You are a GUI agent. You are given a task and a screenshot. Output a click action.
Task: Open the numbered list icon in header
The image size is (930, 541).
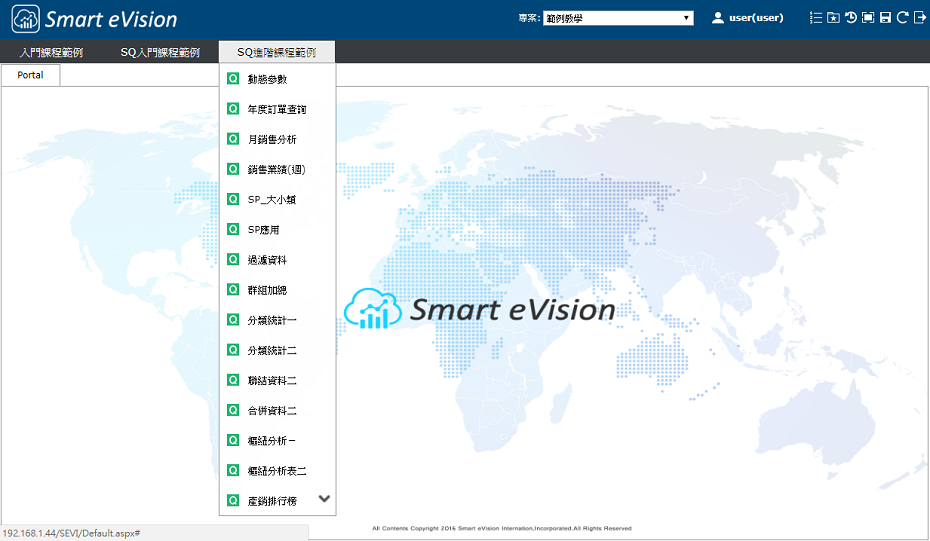pyautogui.click(x=816, y=18)
